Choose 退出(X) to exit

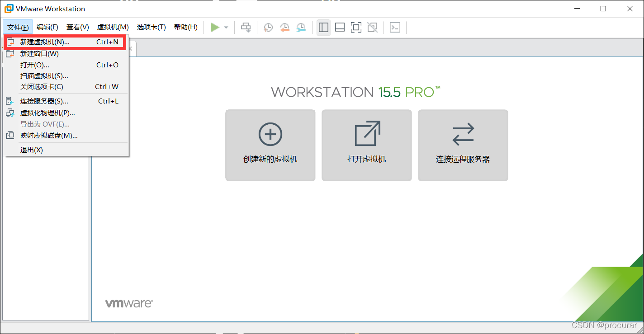pos(66,150)
